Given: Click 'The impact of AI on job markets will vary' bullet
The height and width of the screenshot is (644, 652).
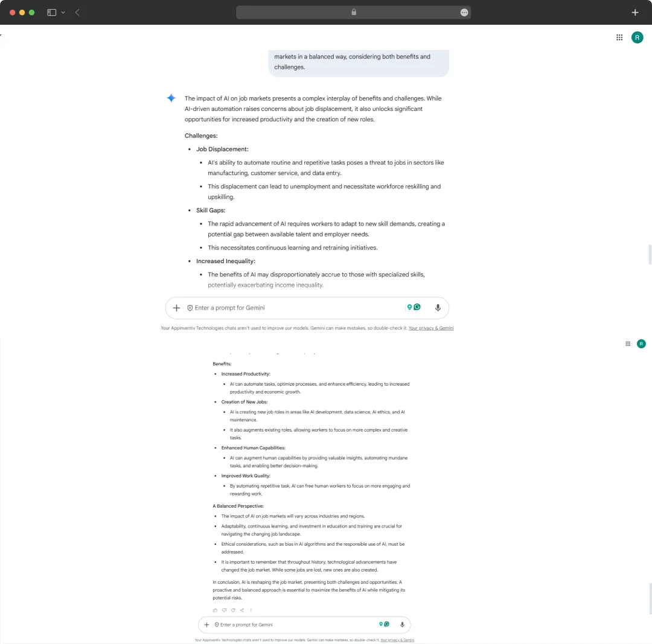Looking at the screenshot, I should [293, 516].
